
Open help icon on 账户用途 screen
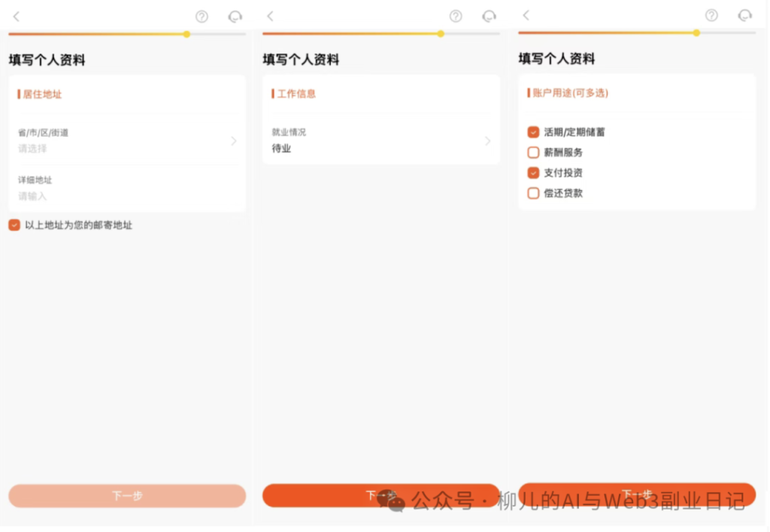711,15
